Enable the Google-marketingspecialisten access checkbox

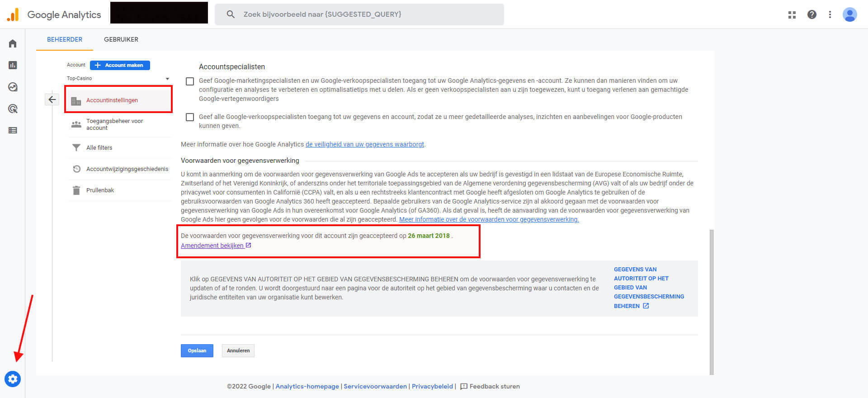point(190,81)
